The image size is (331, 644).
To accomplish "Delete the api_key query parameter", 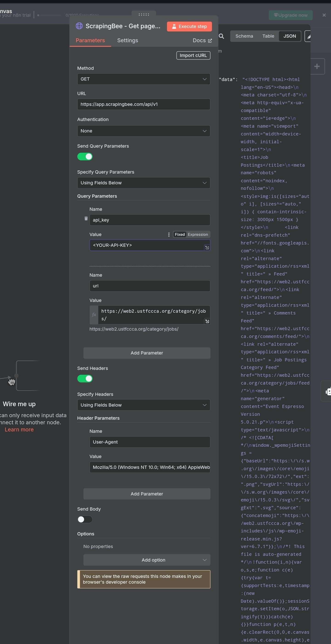I will tap(86, 218).
